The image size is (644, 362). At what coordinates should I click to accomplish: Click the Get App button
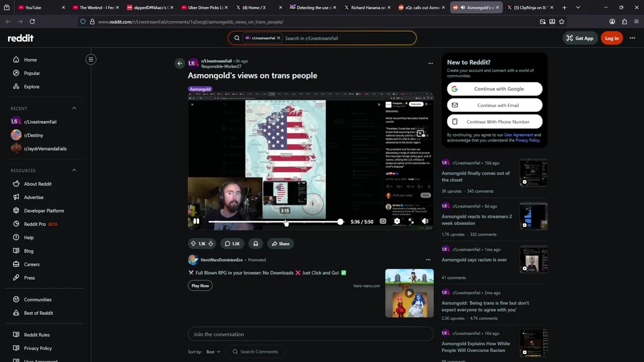click(x=580, y=38)
